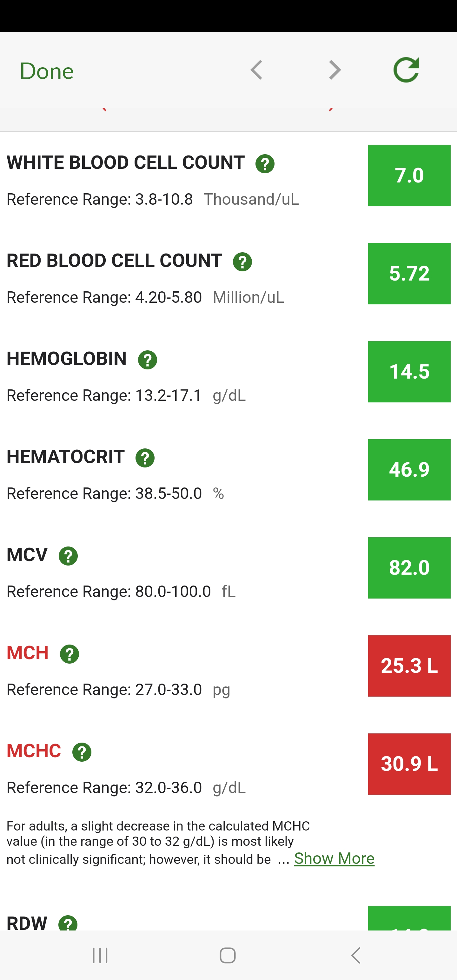457x980 pixels.
Task: Open the MCH help icon
Action: (69, 654)
